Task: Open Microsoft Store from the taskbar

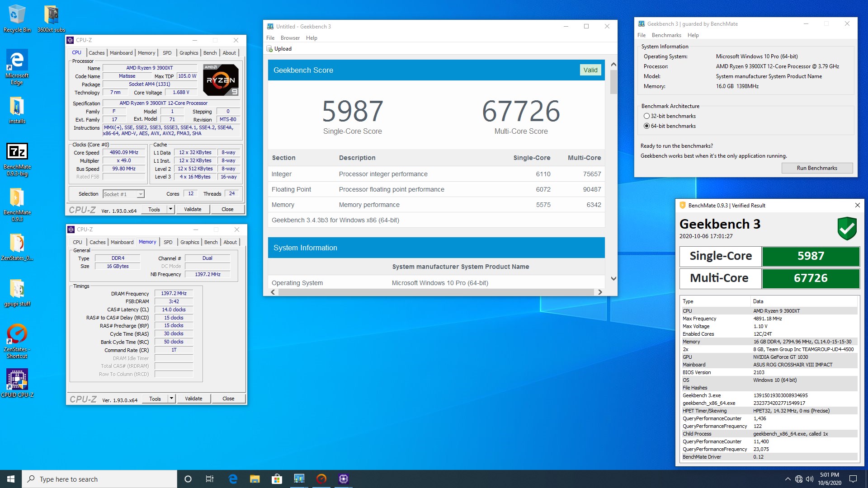Action: click(277, 479)
